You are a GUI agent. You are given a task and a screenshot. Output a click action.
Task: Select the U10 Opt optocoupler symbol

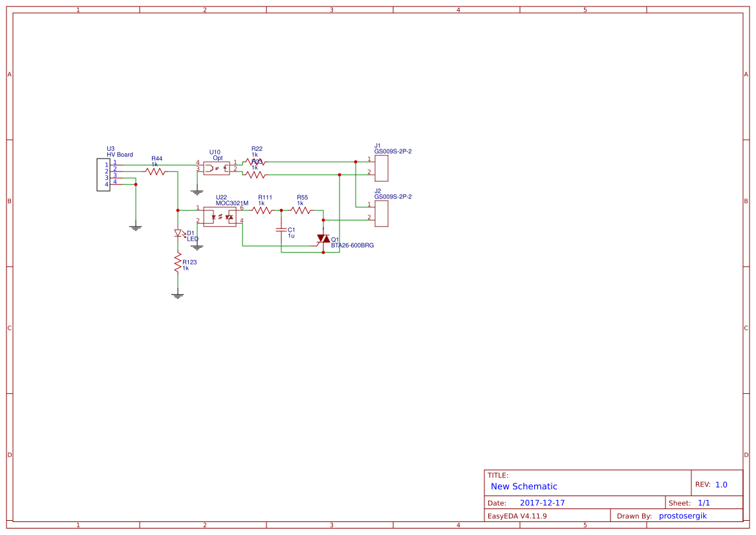pyautogui.click(x=217, y=167)
